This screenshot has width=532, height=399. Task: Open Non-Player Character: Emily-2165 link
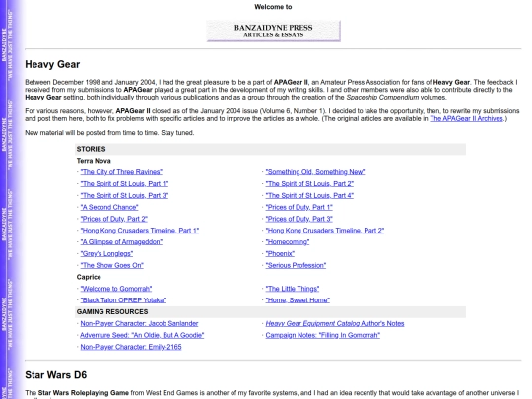[x=131, y=347]
